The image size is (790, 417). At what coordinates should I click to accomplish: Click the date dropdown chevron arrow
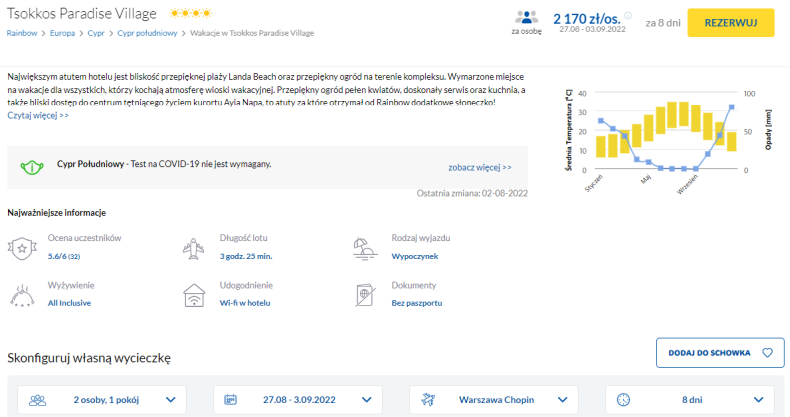[x=367, y=400]
